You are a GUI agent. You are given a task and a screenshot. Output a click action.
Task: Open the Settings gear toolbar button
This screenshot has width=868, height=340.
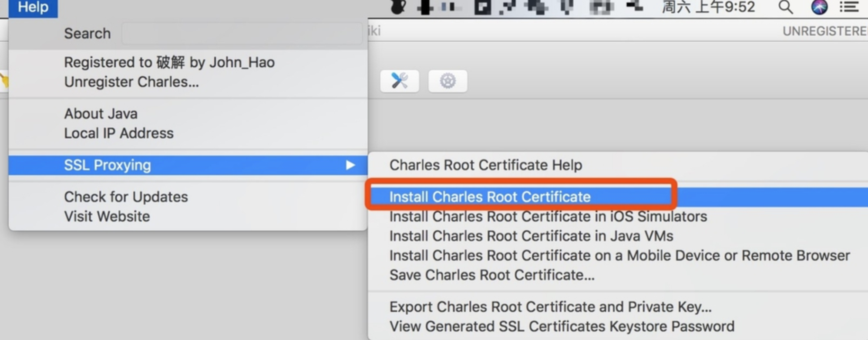(447, 81)
